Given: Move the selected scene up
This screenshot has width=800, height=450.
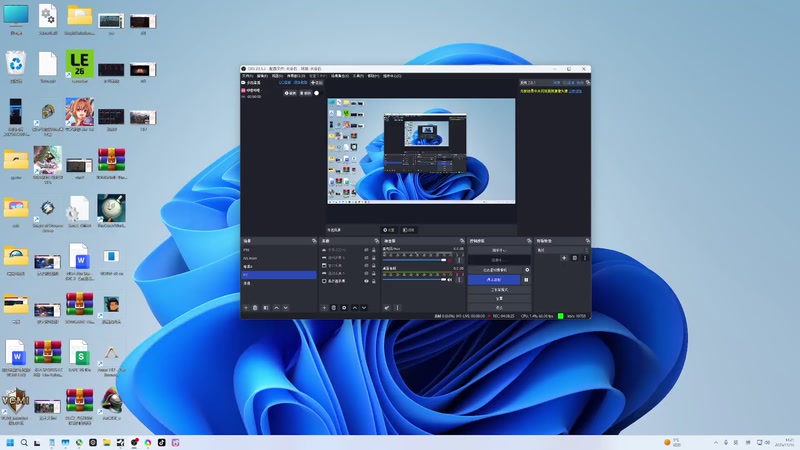Looking at the screenshot, I should 277,308.
